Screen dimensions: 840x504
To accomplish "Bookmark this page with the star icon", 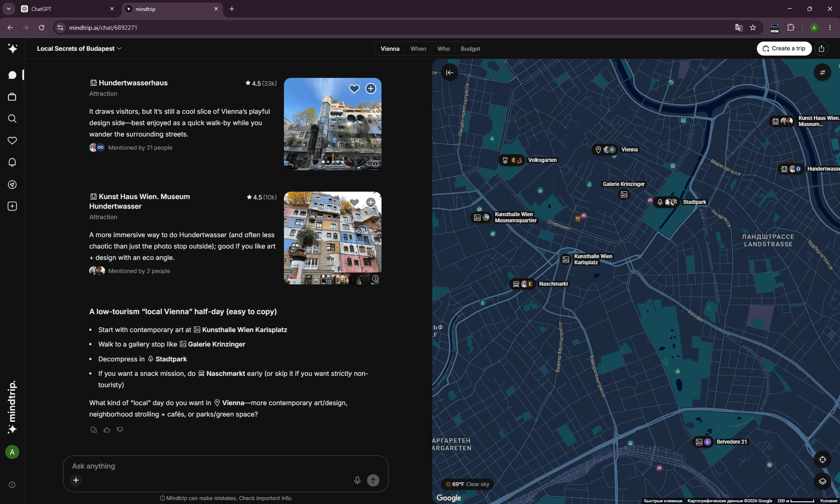I will [753, 28].
